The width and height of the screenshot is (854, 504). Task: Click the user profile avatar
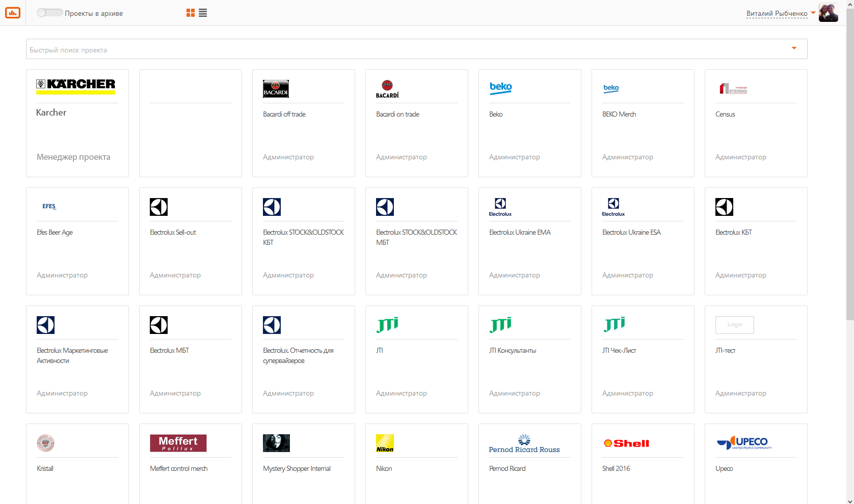[829, 13]
